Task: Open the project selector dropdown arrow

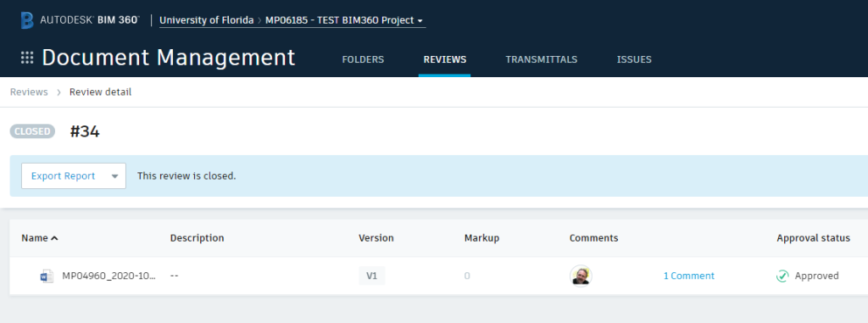Action: point(420,21)
